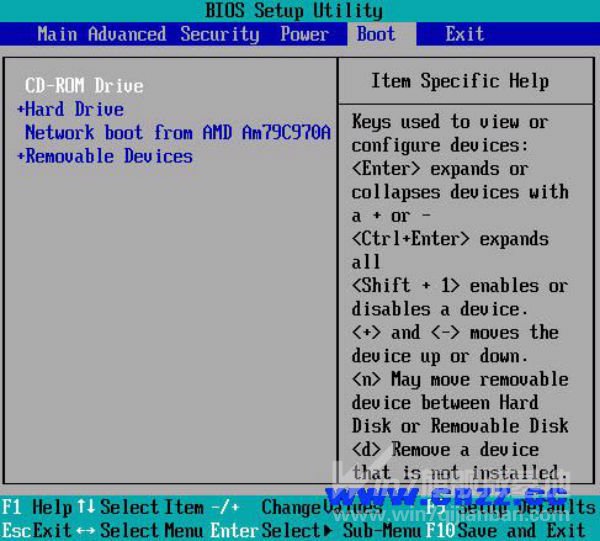Click the up-down arrows Select Item icon
The height and width of the screenshot is (541, 600).
click(x=86, y=507)
